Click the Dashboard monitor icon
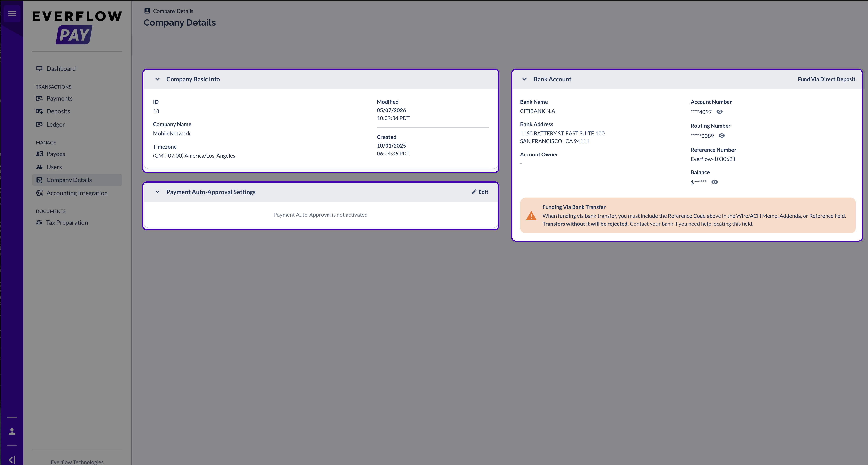The height and width of the screenshot is (465, 868). tap(39, 69)
